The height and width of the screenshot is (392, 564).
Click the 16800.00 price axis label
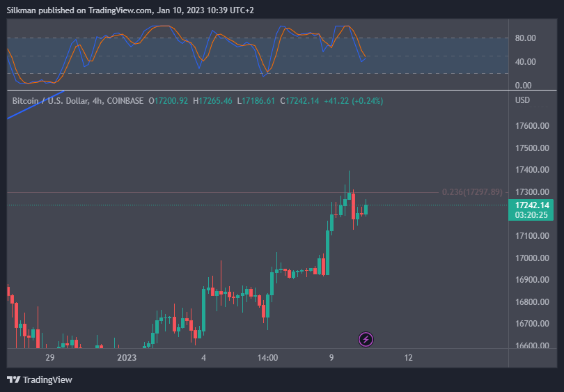pos(532,301)
